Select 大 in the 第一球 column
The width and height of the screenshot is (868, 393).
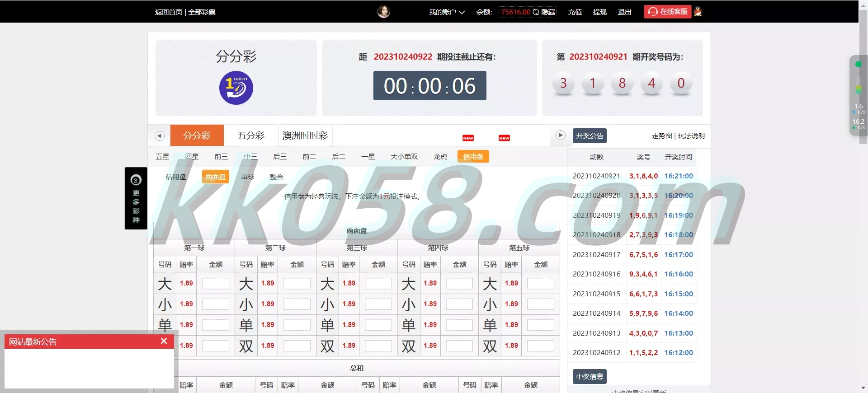(x=165, y=284)
